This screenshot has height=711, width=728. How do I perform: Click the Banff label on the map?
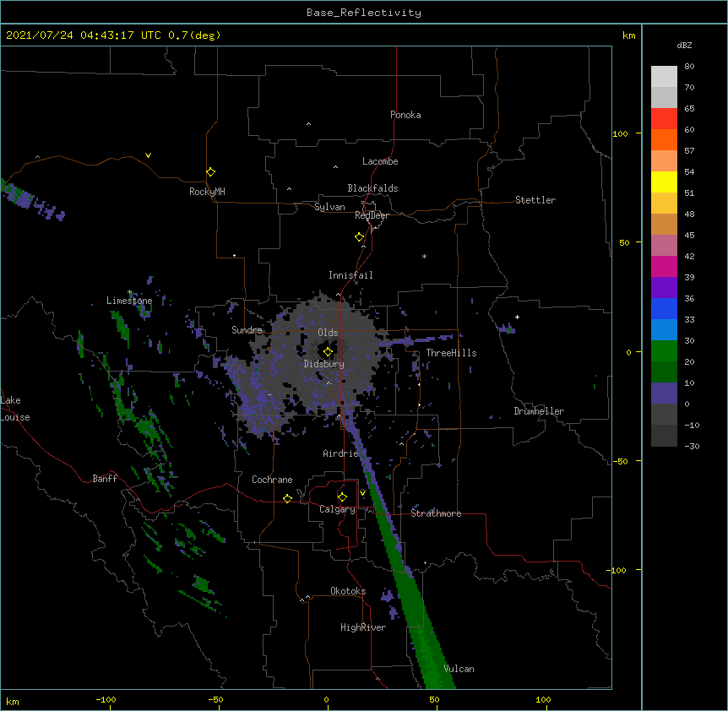[105, 479]
